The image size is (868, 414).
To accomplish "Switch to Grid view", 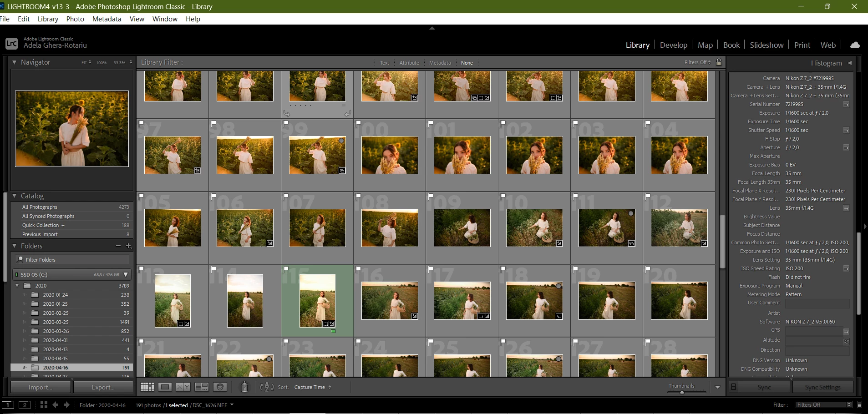I will [147, 387].
